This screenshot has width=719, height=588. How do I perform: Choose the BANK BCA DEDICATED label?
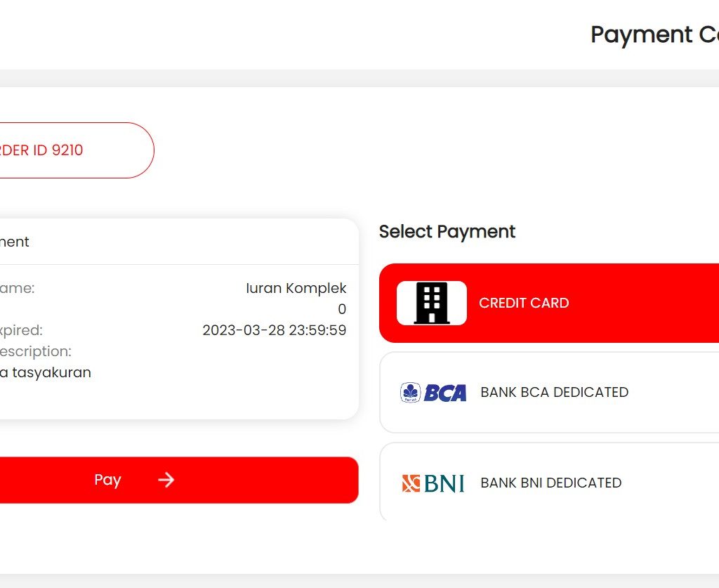[x=554, y=392]
